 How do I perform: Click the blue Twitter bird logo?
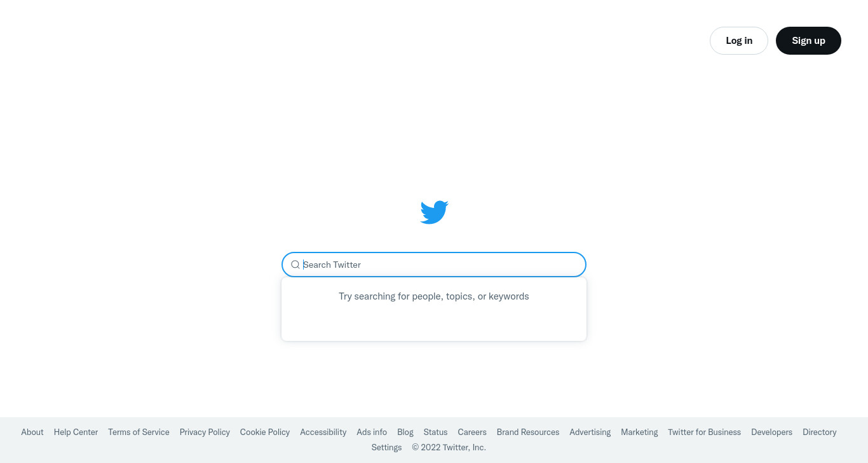[x=434, y=212]
